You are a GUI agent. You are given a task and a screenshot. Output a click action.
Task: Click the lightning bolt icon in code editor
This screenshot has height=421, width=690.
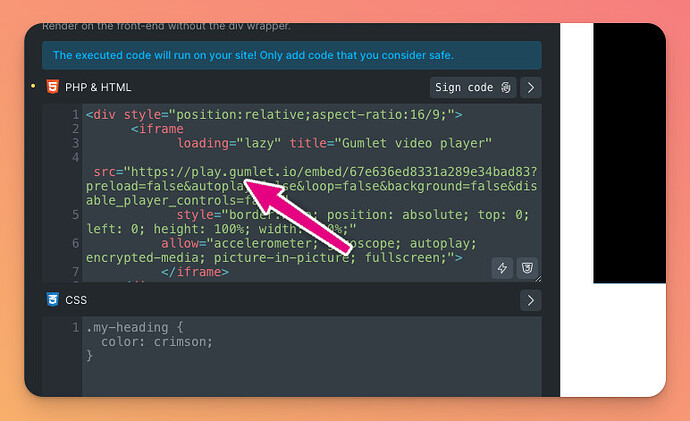[x=502, y=268]
